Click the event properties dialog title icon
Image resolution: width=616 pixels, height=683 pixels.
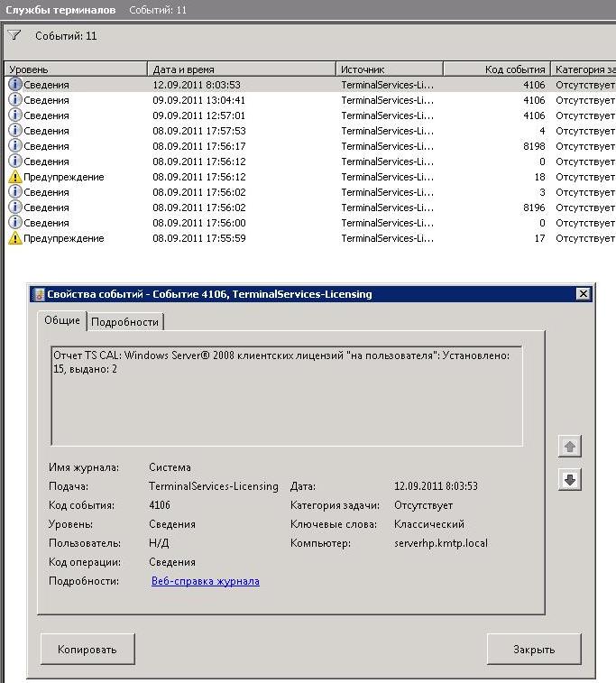38,294
